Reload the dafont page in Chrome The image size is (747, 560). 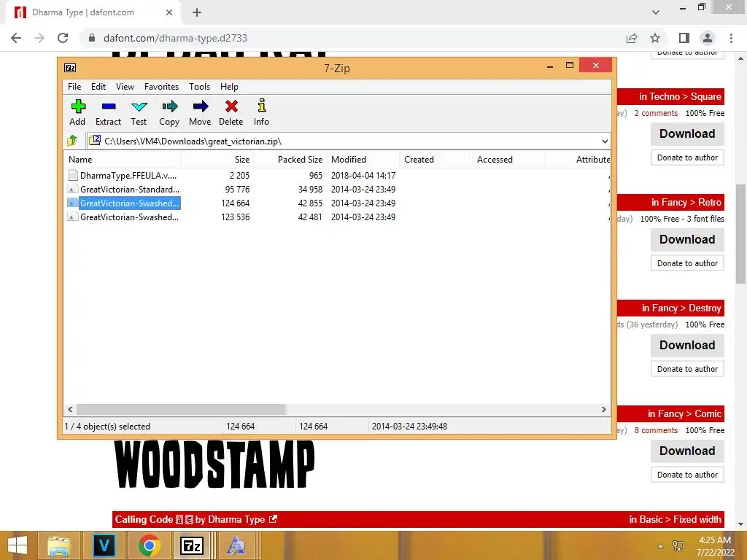coord(63,38)
